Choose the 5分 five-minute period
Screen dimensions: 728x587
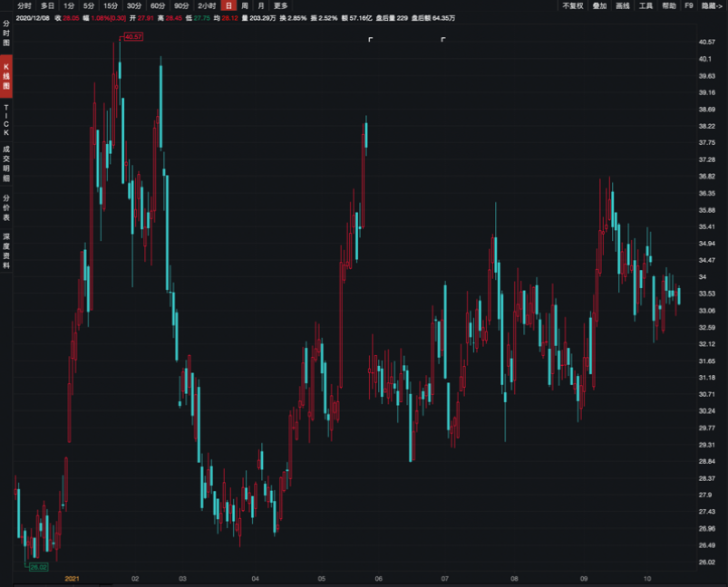pyautogui.click(x=89, y=6)
